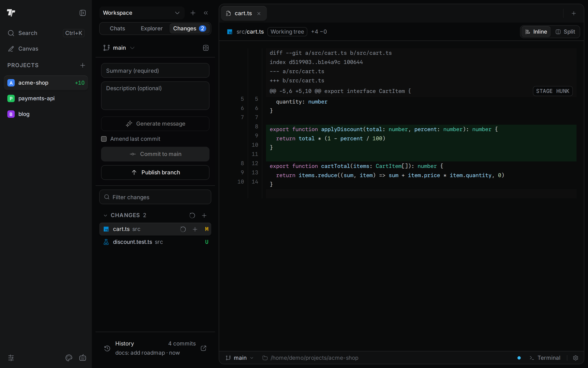Viewport: 588px width, 368px height.
Task: Stage all changes with CHANGES plus icon
Action: [204, 216]
